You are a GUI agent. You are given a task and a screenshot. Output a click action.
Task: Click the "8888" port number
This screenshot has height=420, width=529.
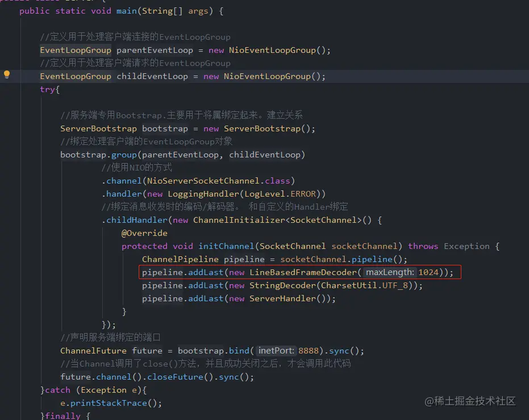point(309,351)
